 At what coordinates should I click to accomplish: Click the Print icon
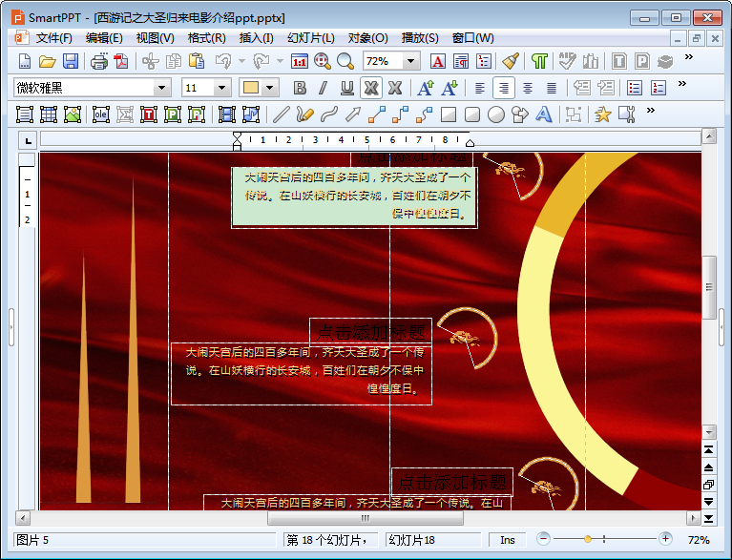[x=98, y=61]
